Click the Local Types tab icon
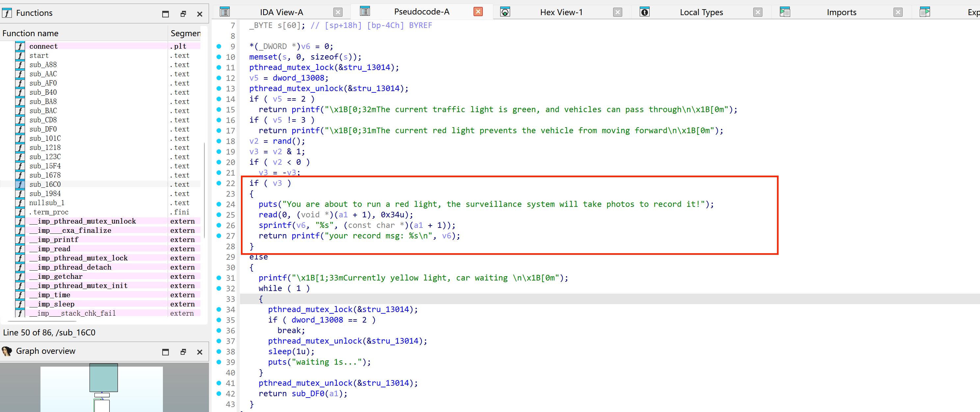This screenshot has height=412, width=980. (x=644, y=12)
